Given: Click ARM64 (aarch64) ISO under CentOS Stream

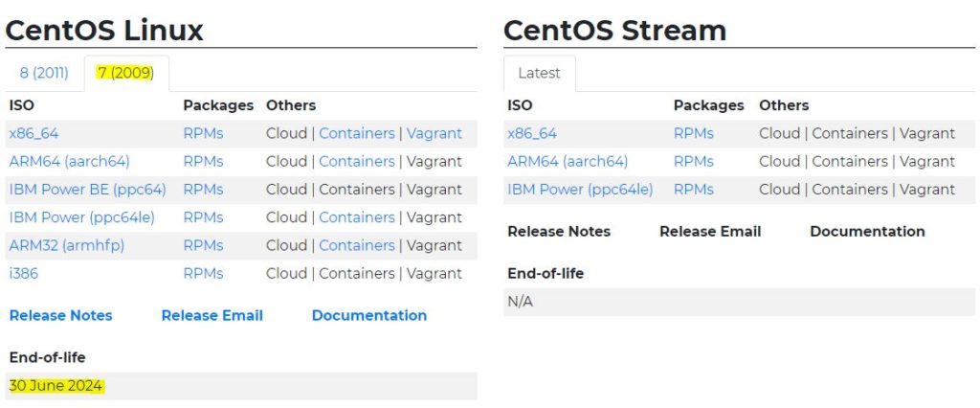Looking at the screenshot, I should pyautogui.click(x=568, y=161).
